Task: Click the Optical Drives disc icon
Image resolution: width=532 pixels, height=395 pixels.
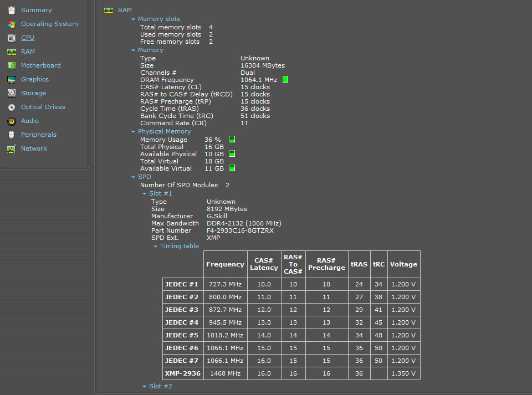Action: (x=11, y=107)
